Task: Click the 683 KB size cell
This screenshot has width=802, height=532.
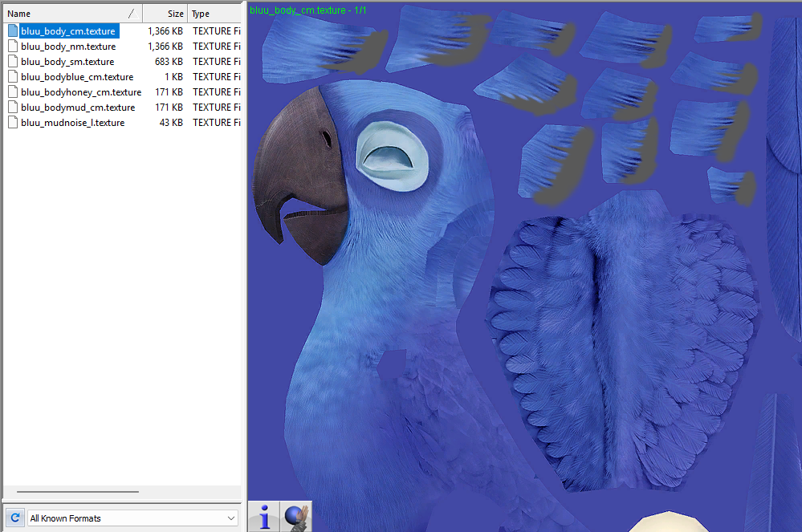Action: pyautogui.click(x=169, y=62)
